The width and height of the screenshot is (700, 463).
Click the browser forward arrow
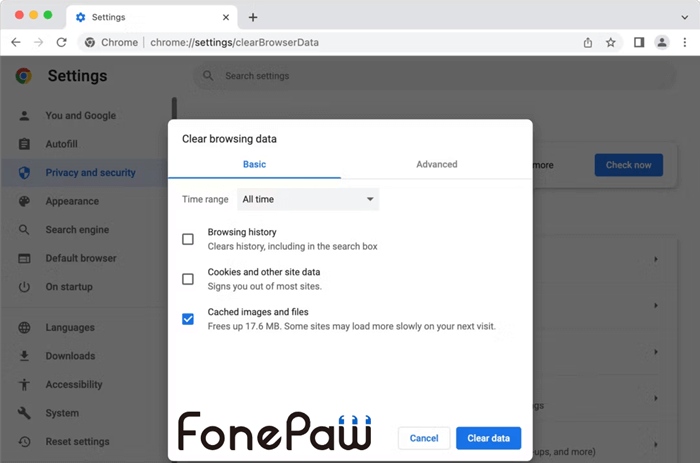[x=39, y=42]
